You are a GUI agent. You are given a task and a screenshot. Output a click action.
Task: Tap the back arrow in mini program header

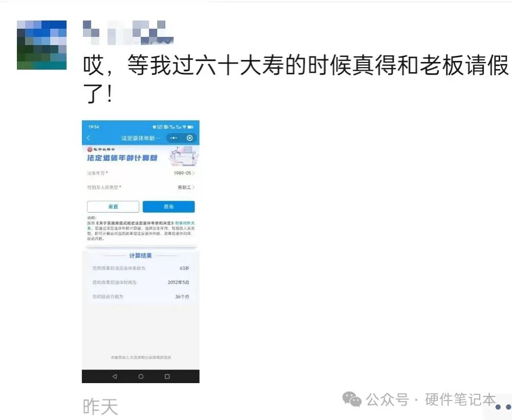click(x=89, y=138)
